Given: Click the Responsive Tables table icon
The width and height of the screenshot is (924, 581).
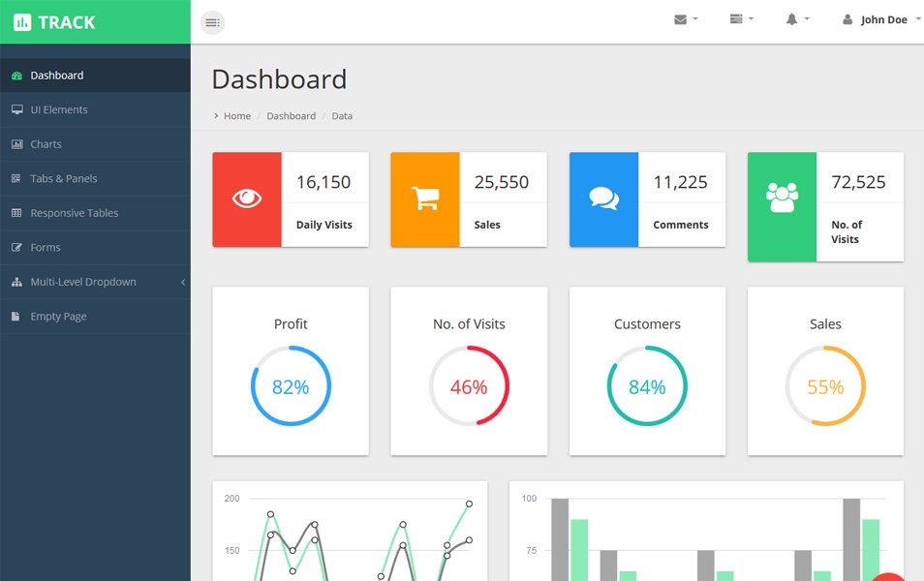Looking at the screenshot, I should click(x=16, y=213).
